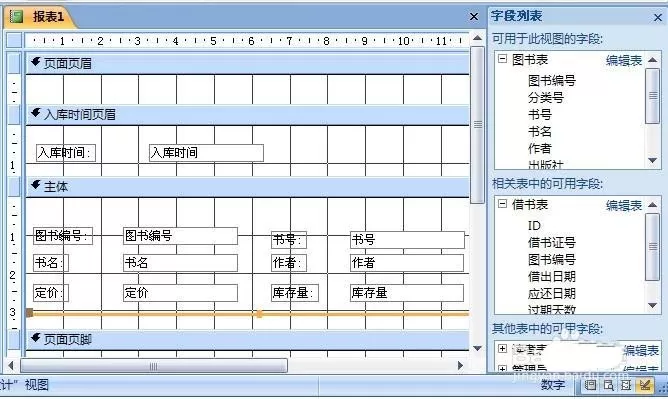This screenshot has height=399, width=668.
Task: Select the 作者 text box control
Action: pyautogui.click(x=407, y=263)
